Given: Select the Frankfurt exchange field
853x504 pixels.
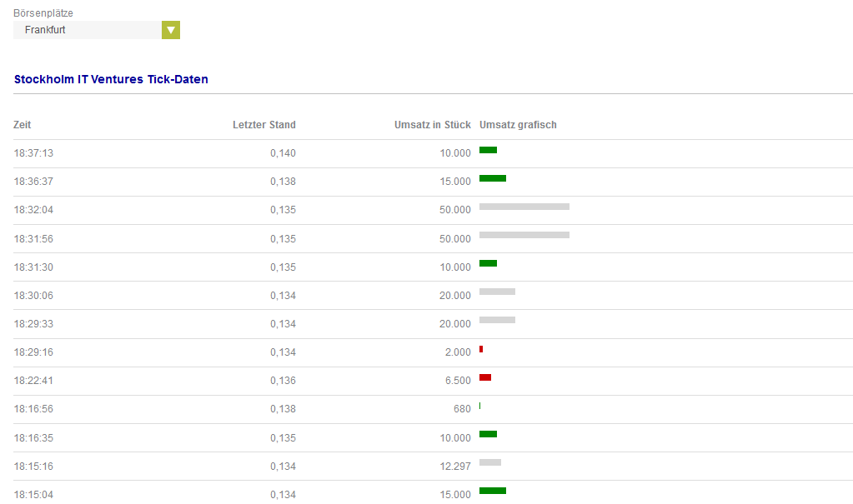Looking at the screenshot, I should pyautogui.click(x=88, y=30).
